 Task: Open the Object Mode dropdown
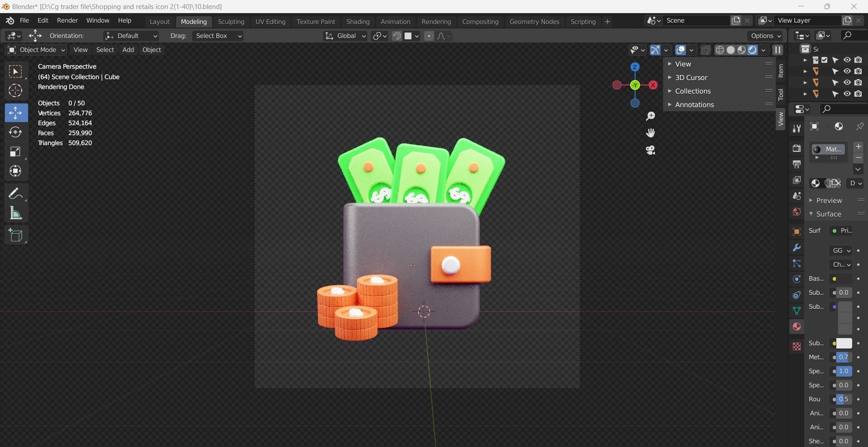[36, 50]
